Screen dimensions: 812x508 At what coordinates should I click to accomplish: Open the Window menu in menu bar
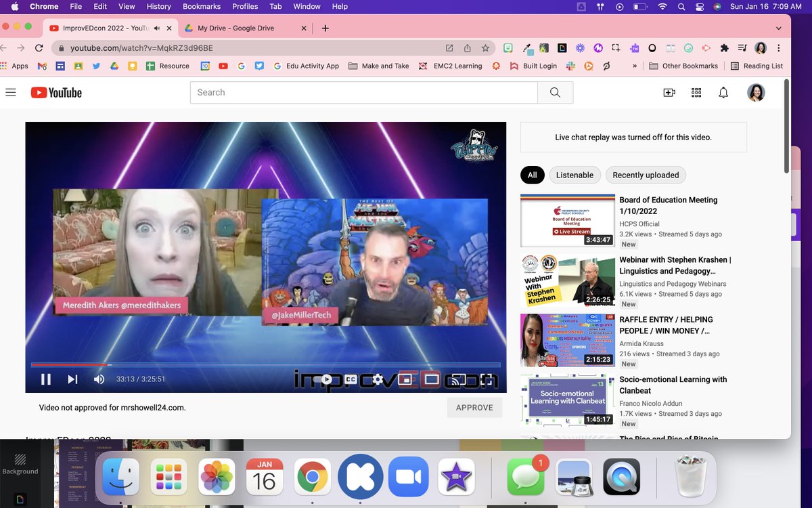point(307,6)
